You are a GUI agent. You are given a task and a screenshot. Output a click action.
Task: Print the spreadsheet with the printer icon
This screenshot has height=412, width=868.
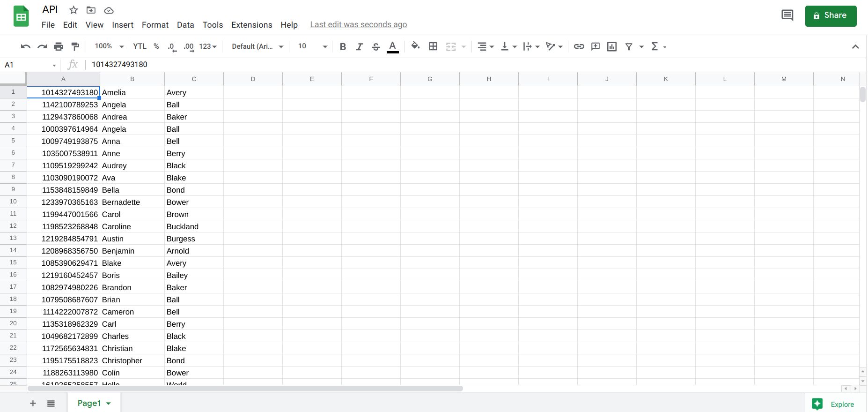pyautogui.click(x=59, y=46)
